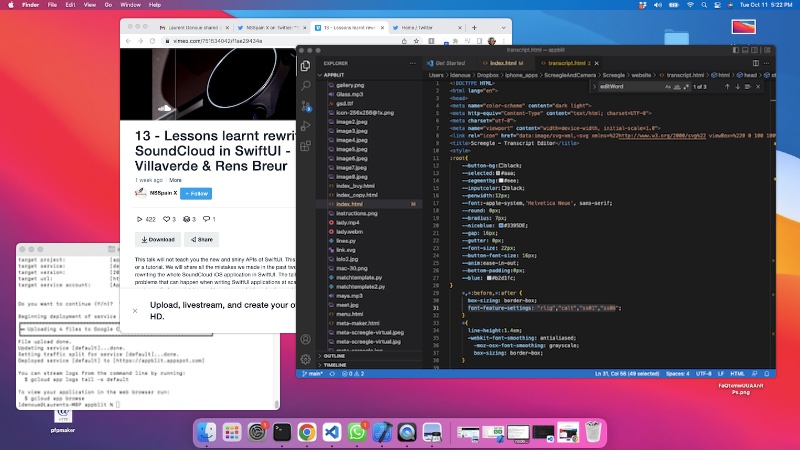Open a new tab in Chrome
The image size is (800, 450).
coord(474,28)
